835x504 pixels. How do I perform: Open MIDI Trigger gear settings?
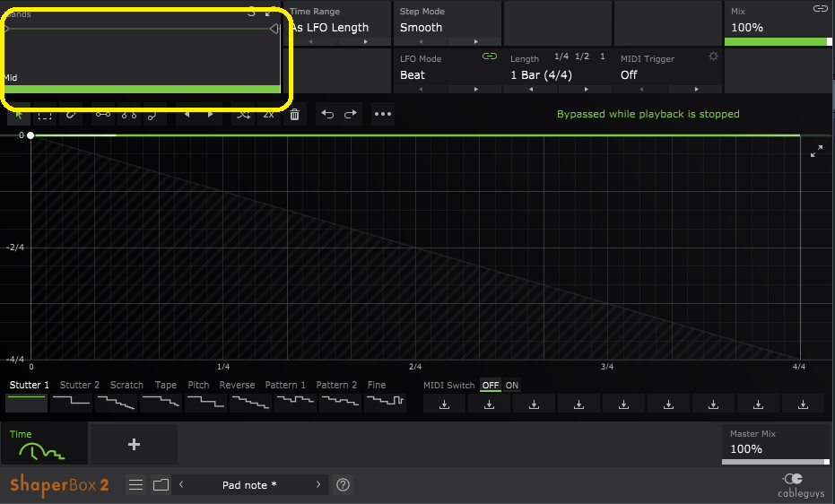pos(714,56)
